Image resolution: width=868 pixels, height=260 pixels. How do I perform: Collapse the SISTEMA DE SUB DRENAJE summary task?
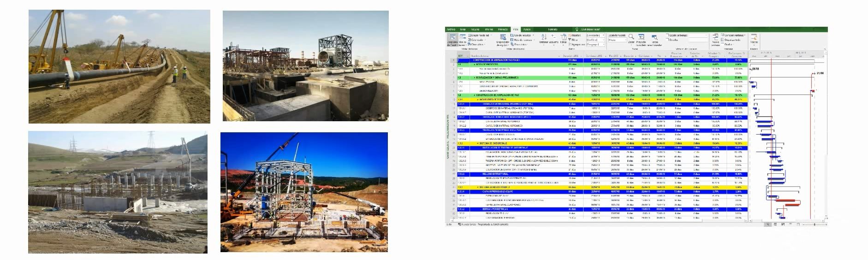click(x=478, y=143)
